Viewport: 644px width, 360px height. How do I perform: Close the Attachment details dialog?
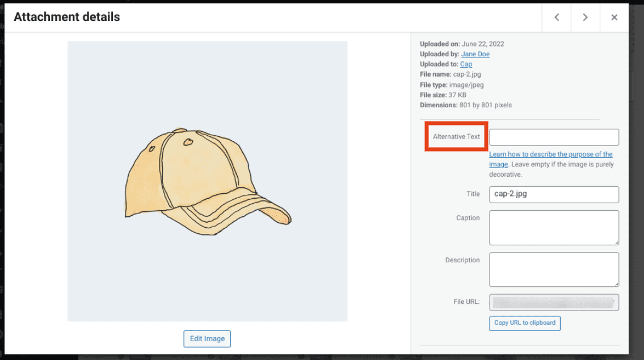pyautogui.click(x=614, y=17)
